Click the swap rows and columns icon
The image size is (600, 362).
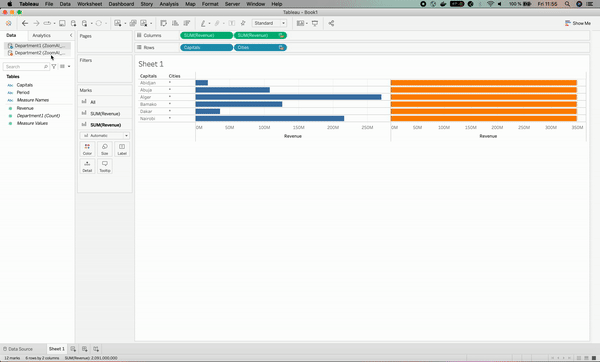pos(163,23)
